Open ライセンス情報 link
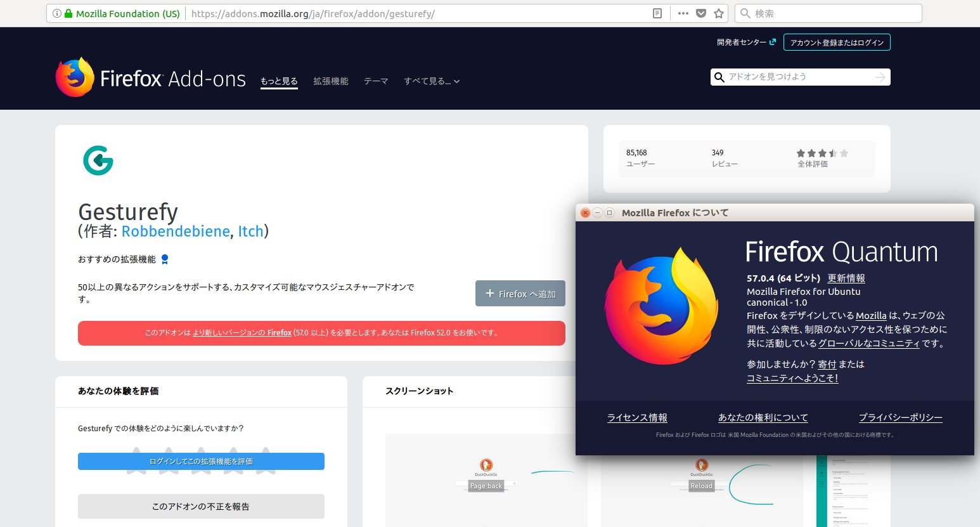The image size is (980, 527). point(637,418)
